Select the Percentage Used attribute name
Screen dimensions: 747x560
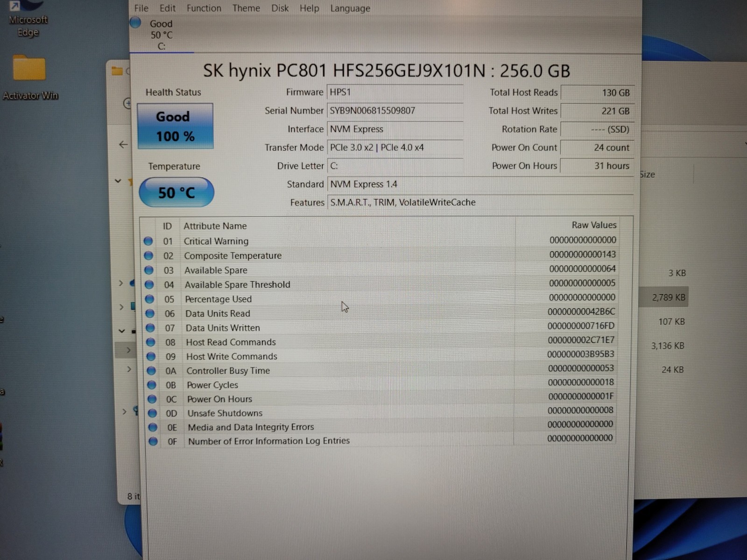(218, 299)
